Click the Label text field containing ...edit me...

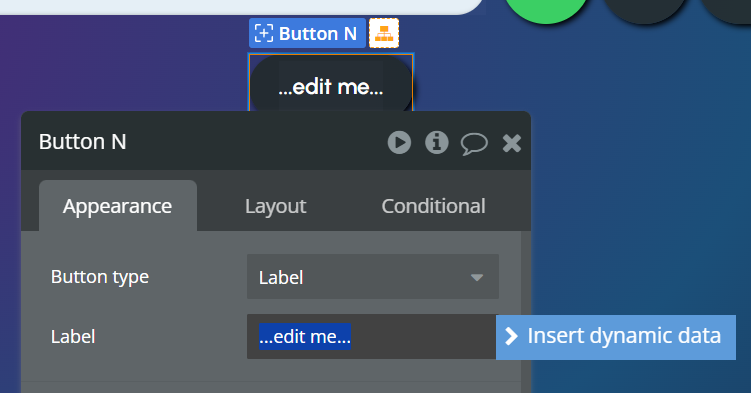coord(372,337)
